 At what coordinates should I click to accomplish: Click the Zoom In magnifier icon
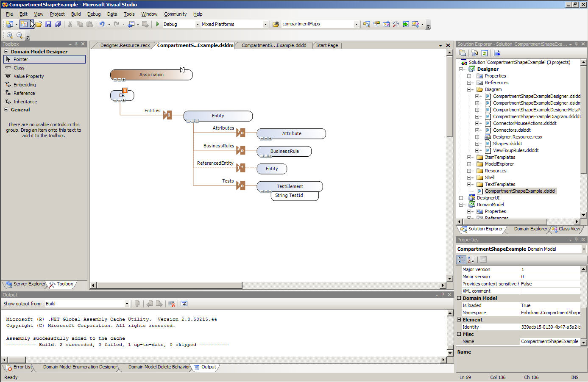coord(10,36)
